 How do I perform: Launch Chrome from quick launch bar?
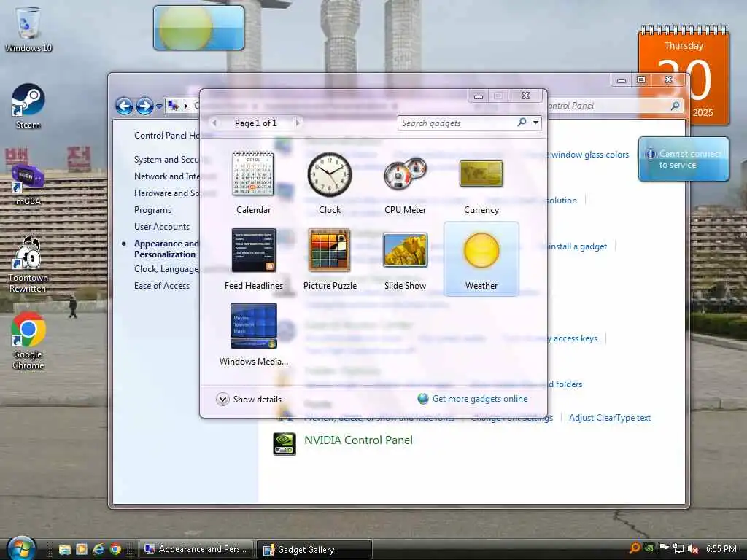point(115,549)
